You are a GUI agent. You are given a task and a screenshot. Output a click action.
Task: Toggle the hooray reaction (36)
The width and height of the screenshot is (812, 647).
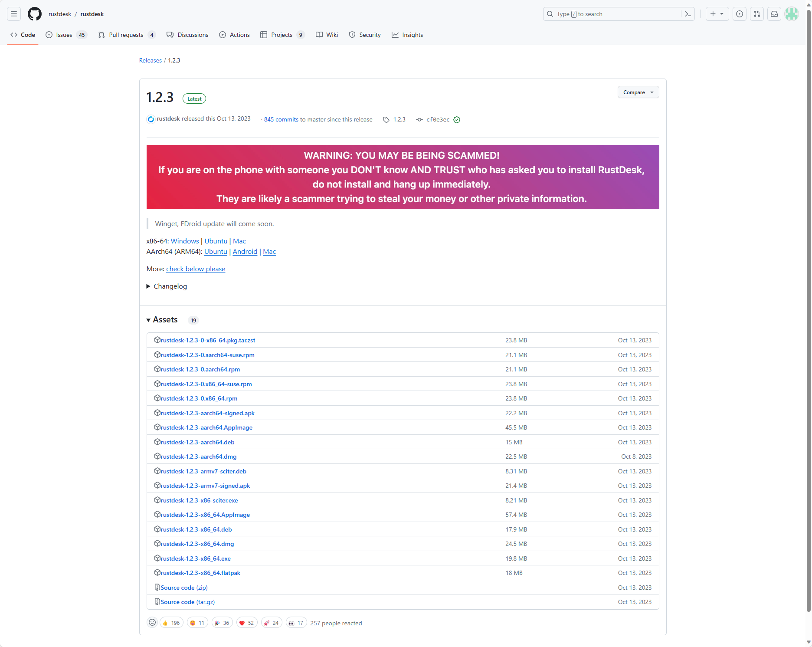tap(222, 623)
